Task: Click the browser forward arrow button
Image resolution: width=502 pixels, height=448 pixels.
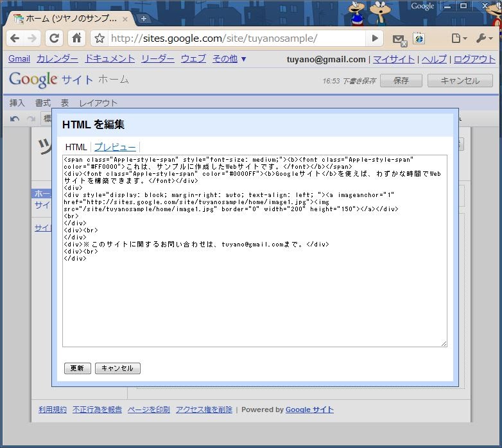Action: 32,39
